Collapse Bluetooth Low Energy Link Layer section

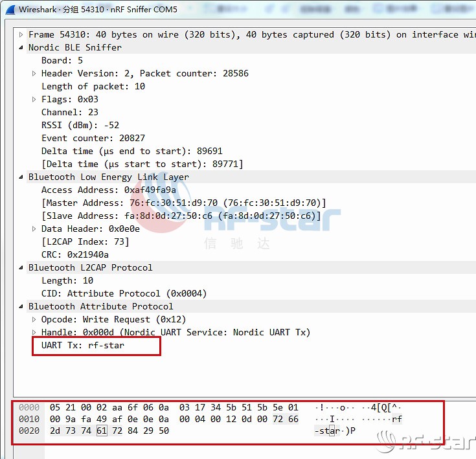click(21, 177)
